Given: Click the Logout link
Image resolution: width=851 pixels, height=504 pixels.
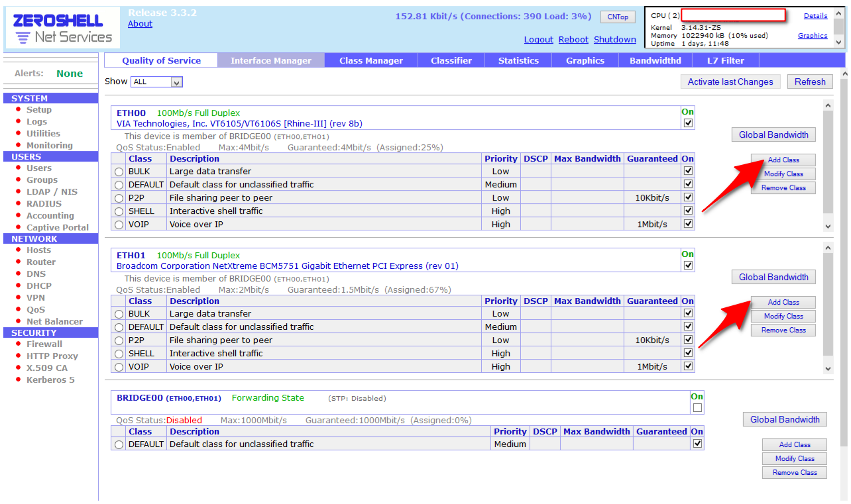Looking at the screenshot, I should coord(538,40).
